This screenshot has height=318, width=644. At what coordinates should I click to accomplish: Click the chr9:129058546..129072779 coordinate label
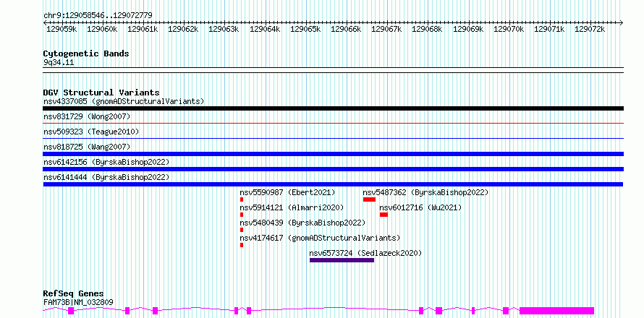pos(98,16)
